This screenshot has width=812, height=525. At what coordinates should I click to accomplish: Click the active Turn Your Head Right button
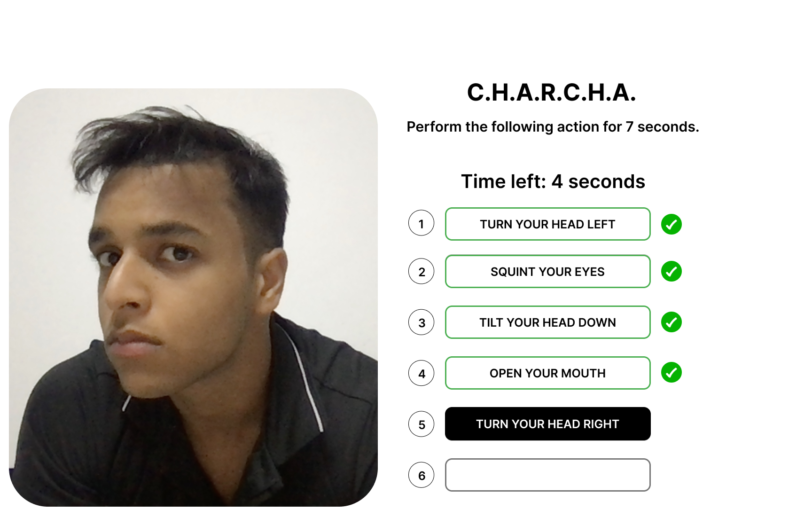tap(547, 424)
